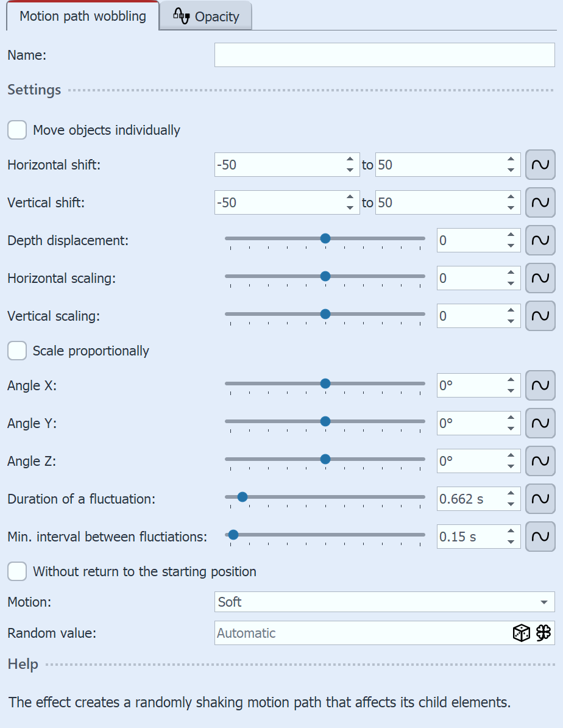Open the Angle Z fluctuation curve icon
The width and height of the screenshot is (563, 728).
540,461
